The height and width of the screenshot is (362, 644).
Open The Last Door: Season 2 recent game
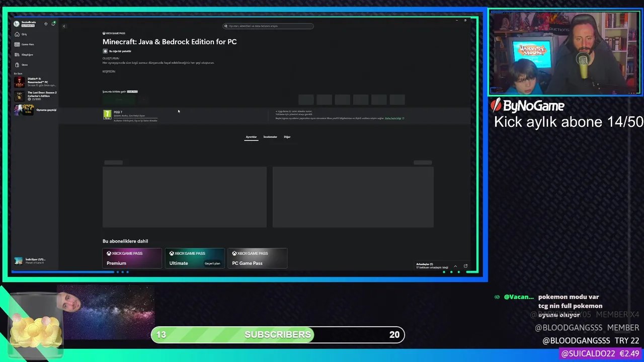click(x=35, y=96)
